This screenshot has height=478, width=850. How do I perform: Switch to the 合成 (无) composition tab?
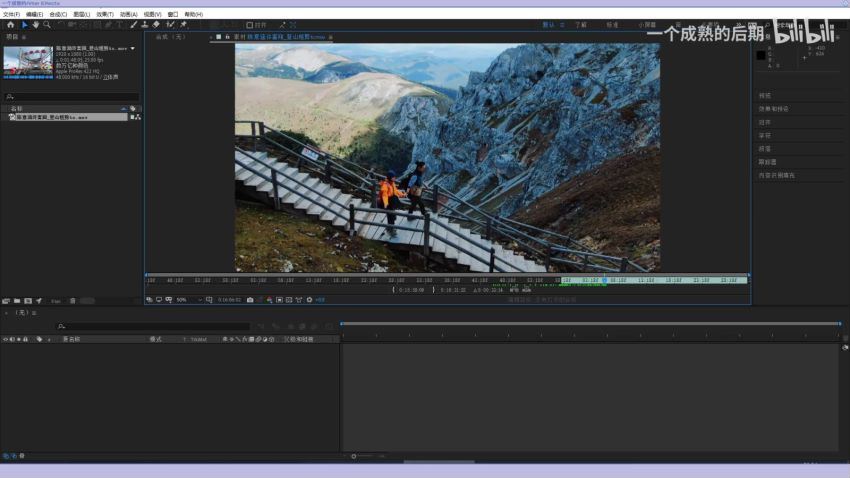pos(170,37)
